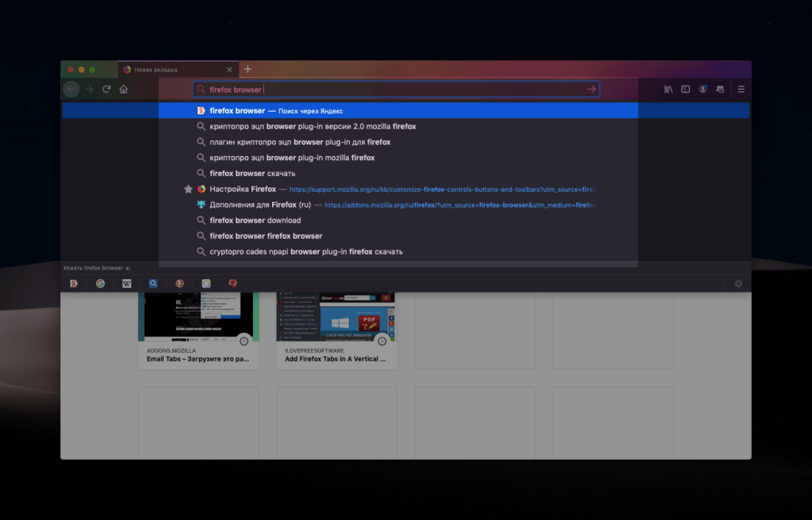Reload the current page

coord(107,89)
